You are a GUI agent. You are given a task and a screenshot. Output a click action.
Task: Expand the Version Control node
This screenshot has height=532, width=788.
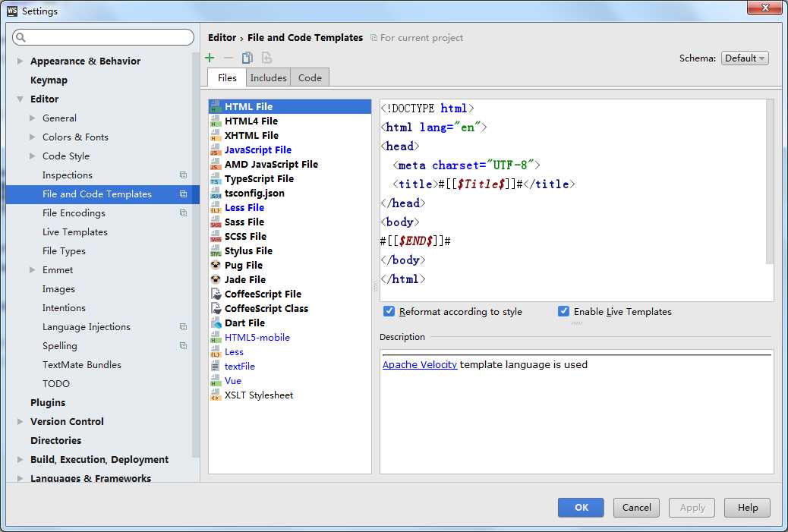pos(20,421)
